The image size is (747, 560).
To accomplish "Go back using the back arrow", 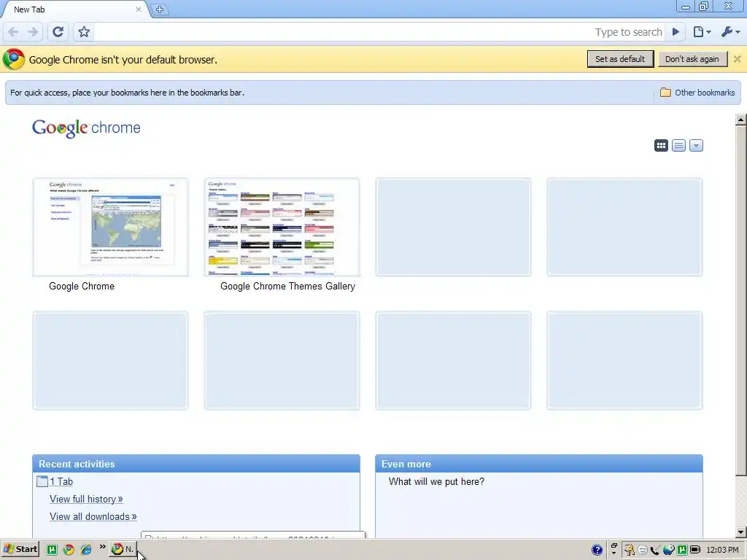I will click(x=13, y=32).
